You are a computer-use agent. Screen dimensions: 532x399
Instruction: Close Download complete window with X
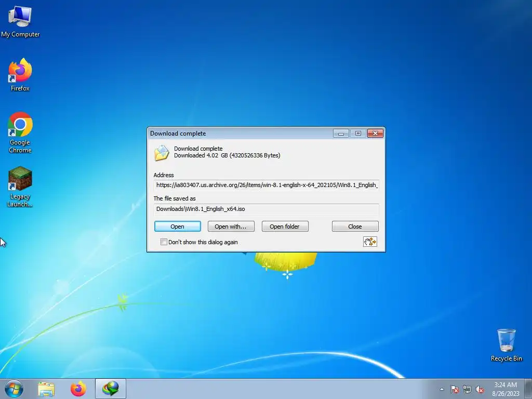pyautogui.click(x=375, y=134)
